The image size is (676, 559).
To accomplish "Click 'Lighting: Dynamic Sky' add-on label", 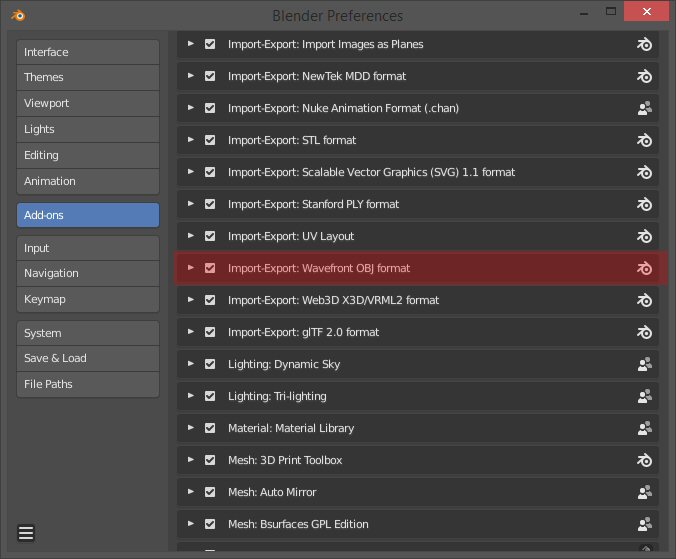I will [284, 364].
